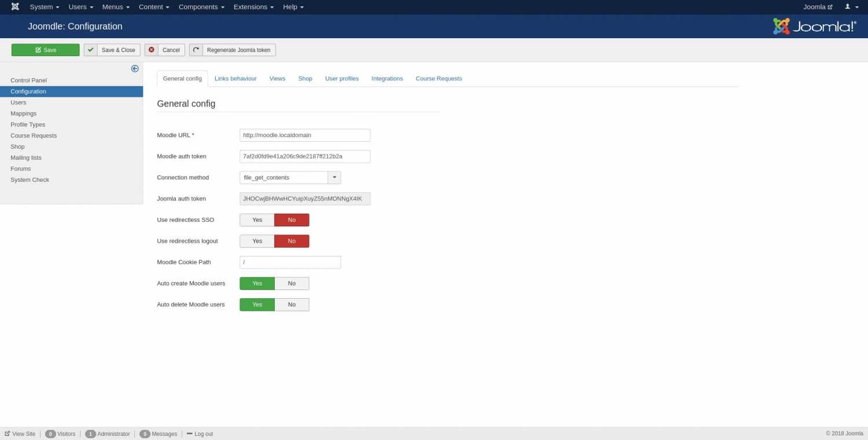This screenshot has width=868, height=440.
Task: Set Auto create Moodle users to No
Action: pos(292,284)
